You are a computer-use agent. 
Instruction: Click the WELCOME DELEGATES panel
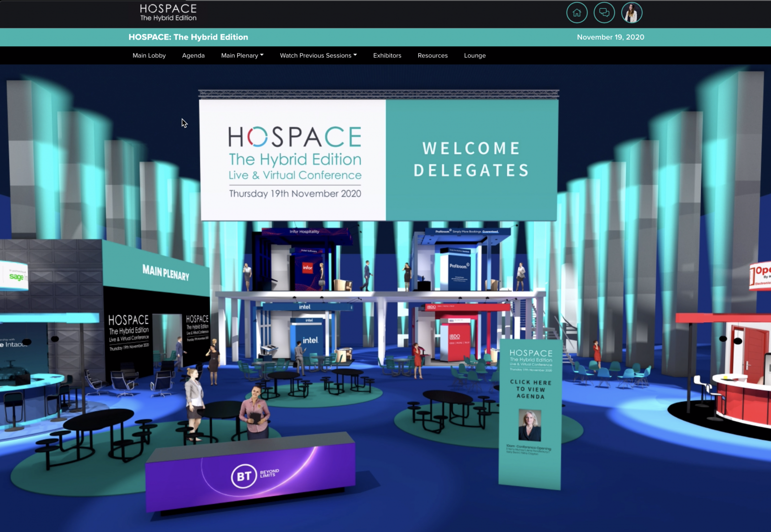[472, 160]
